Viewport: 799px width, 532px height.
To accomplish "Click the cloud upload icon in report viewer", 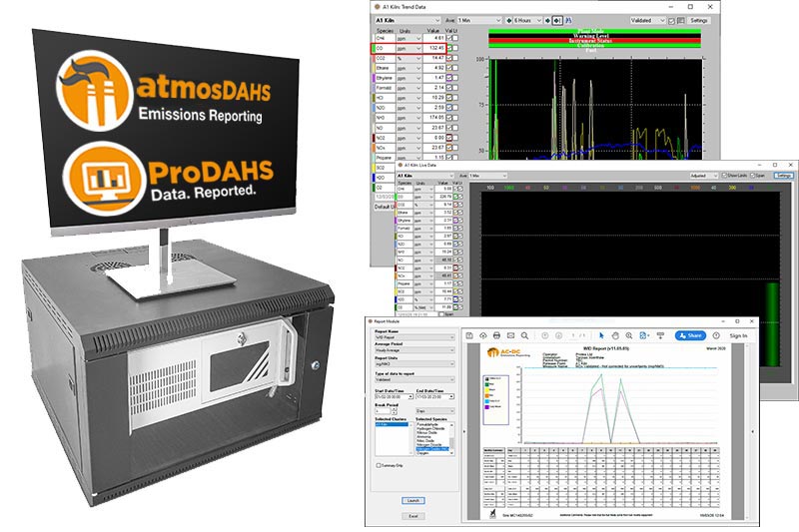I will (483, 336).
